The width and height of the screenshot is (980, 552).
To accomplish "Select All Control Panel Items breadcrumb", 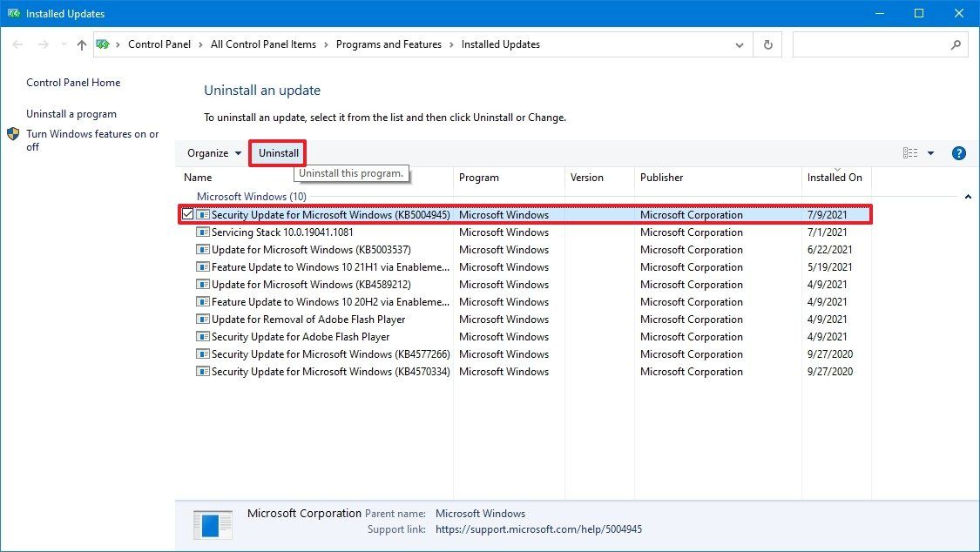I will 263,44.
